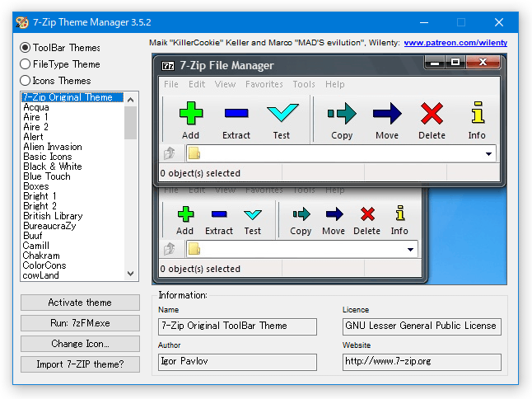Select the BureaucraZy theme
The height and width of the screenshot is (399, 532).
(72, 226)
